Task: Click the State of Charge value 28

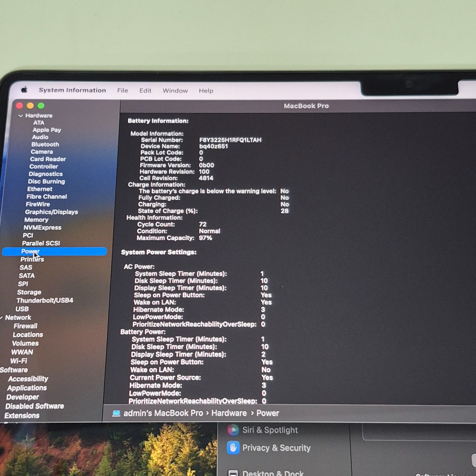Action: [x=285, y=211]
